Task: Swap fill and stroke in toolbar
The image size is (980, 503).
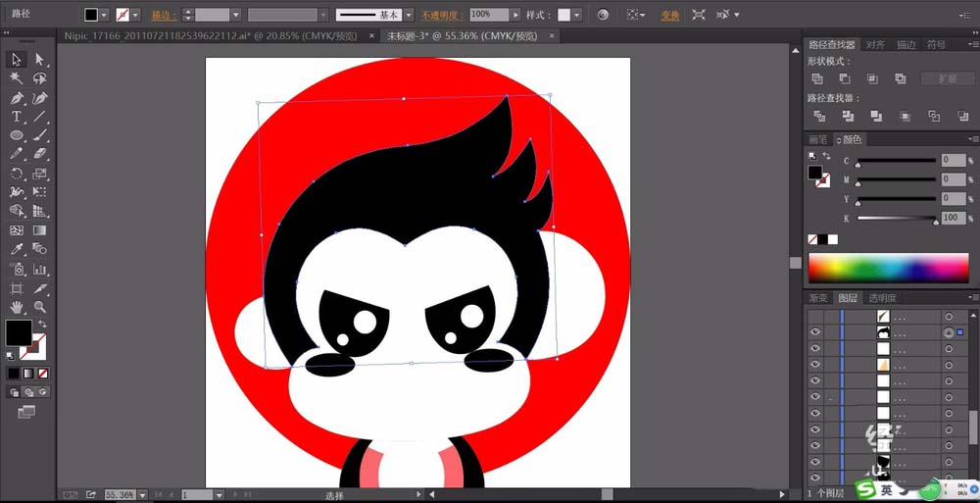Action: point(42,324)
